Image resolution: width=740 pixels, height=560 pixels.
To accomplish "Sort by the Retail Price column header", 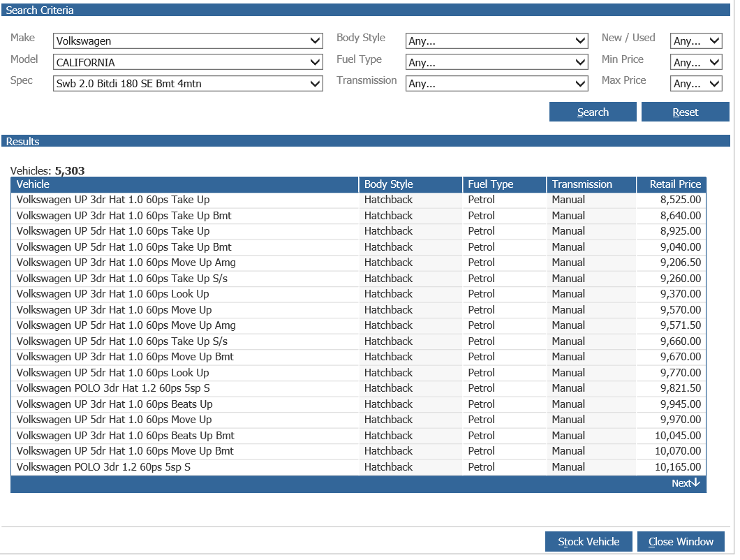I will (672, 184).
